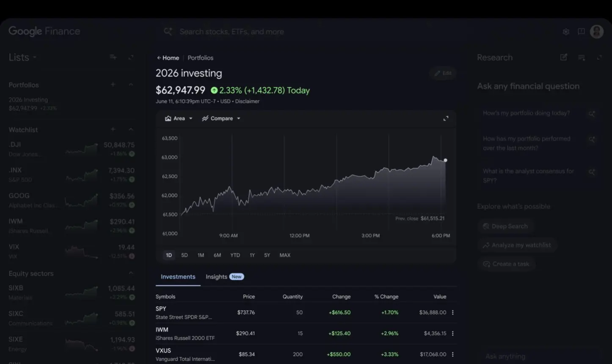The height and width of the screenshot is (364, 612).
Task: Open SIXC Communications sector
Action: pyautogui.click(x=72, y=318)
